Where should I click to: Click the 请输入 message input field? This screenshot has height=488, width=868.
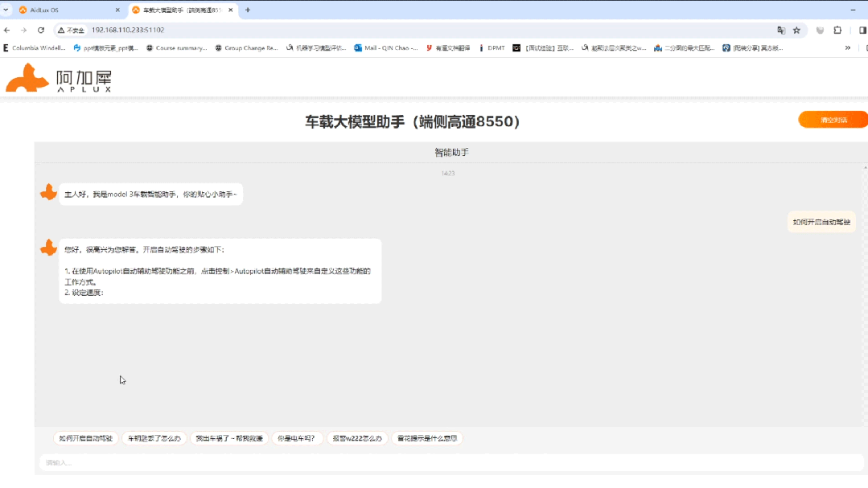click(322, 464)
